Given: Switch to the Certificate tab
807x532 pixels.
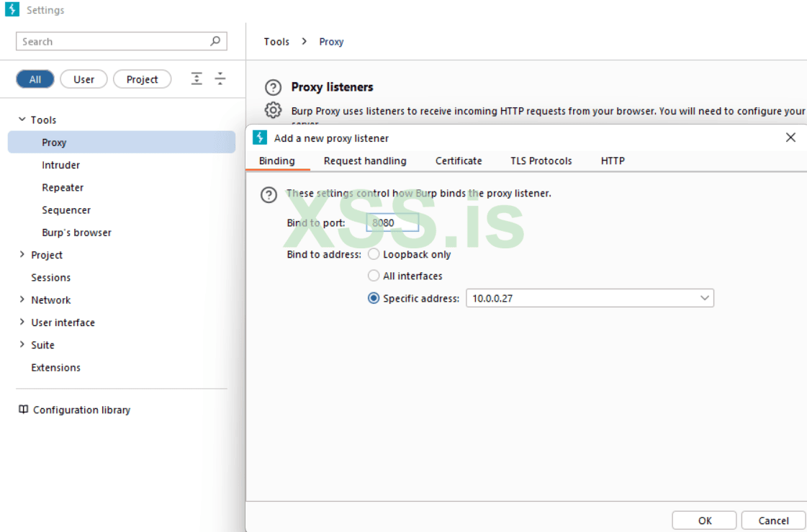Looking at the screenshot, I should coord(459,161).
